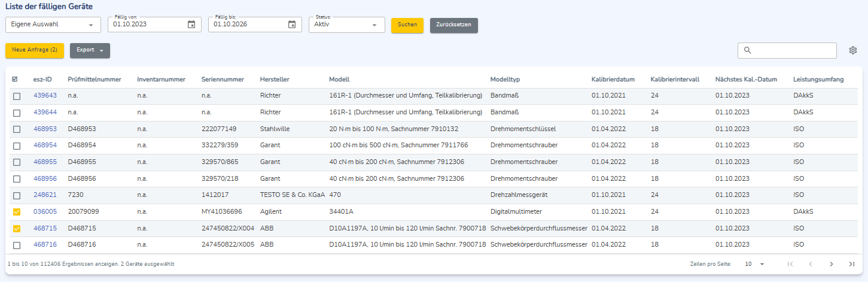Check the row for esz-ID 439643
Image resolution: width=868 pixels, height=282 pixels.
17,96
